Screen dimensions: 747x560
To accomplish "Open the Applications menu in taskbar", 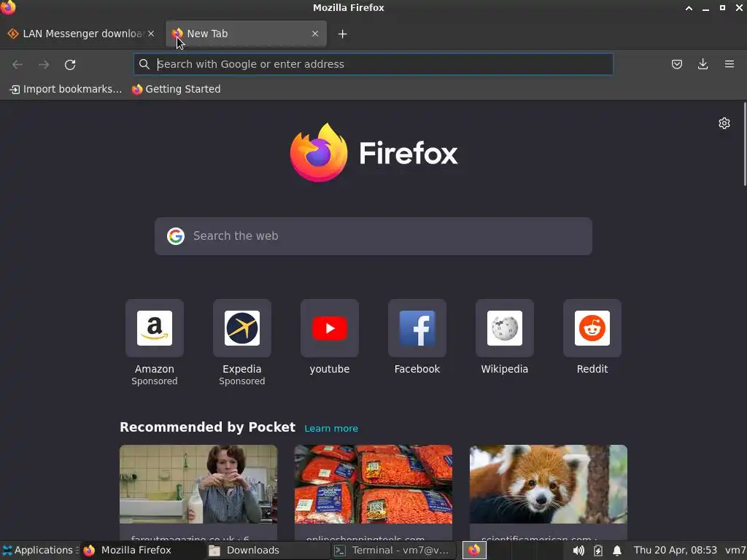I will 39,551.
